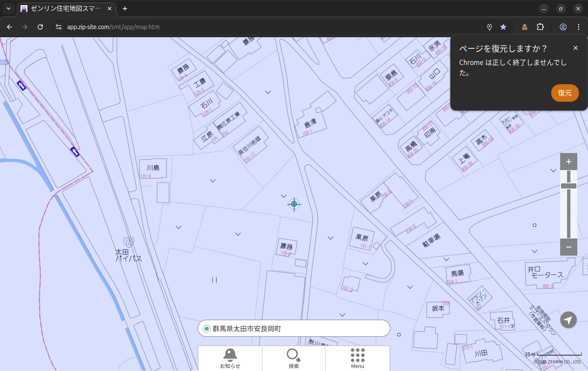The image size is (588, 371).
Task: Open the tab search dropdown arrow
Action: [9, 9]
